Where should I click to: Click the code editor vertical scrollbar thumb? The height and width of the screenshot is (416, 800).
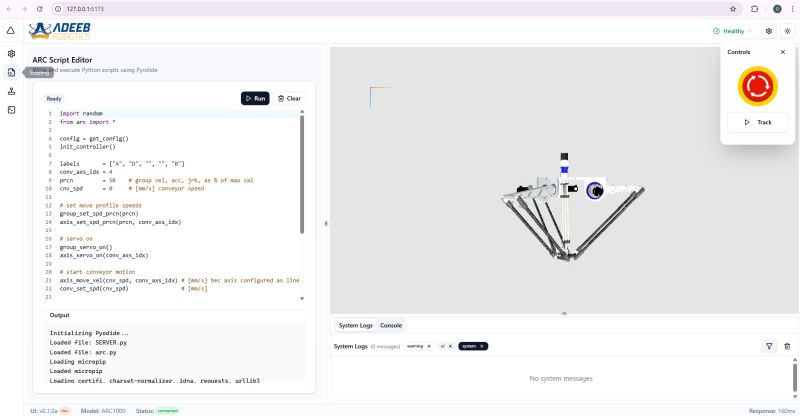pos(302,175)
